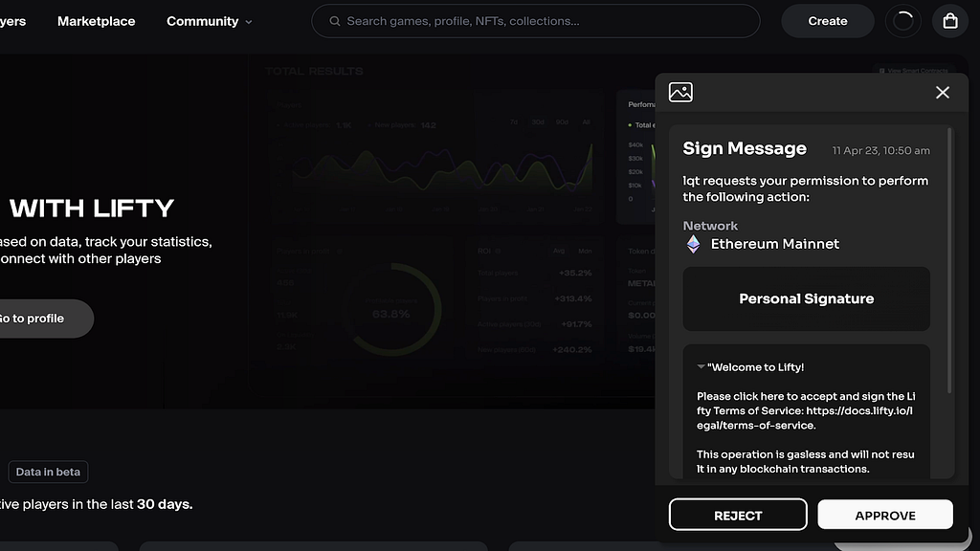Viewport: 980px width, 551px height.
Task: Click the Personal Signature box
Action: tap(806, 298)
